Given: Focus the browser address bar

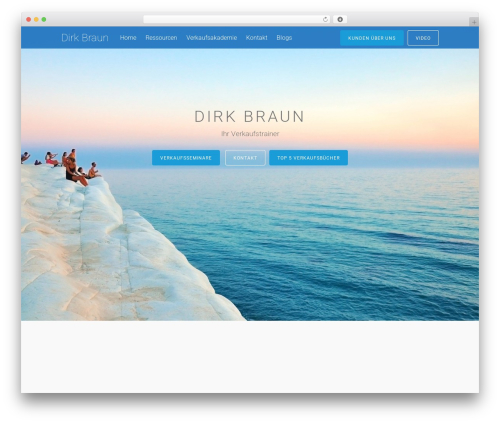Looking at the screenshot, I should click(x=236, y=19).
